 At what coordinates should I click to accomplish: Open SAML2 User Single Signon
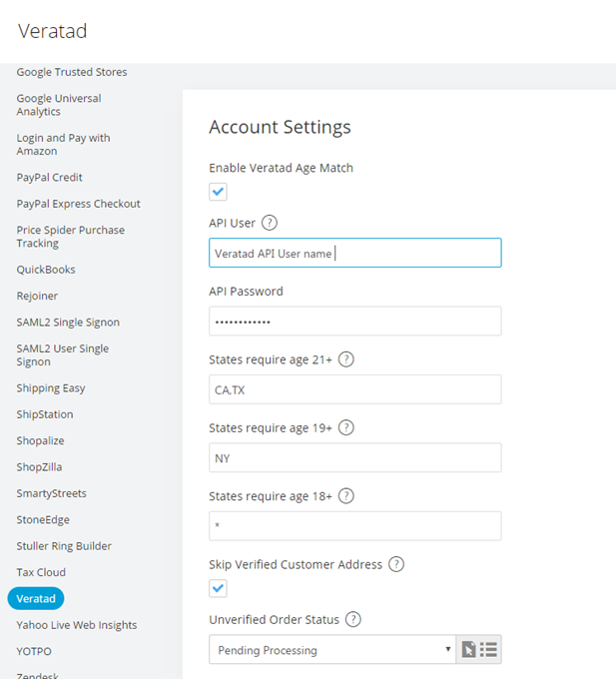pyautogui.click(x=63, y=355)
